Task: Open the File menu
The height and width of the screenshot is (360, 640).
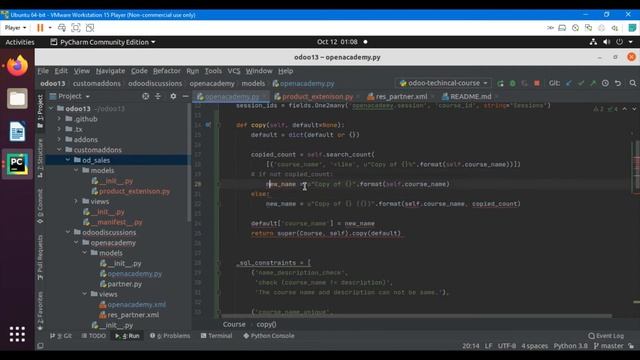Action: [43, 71]
